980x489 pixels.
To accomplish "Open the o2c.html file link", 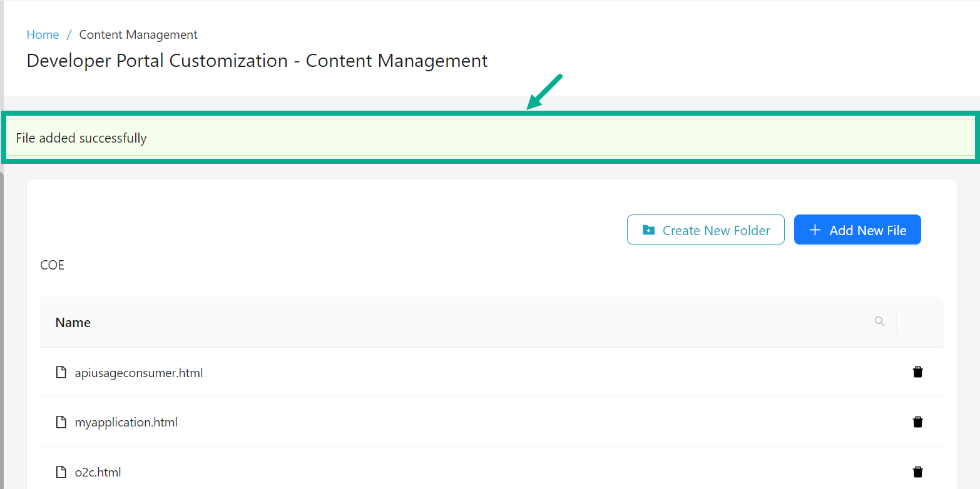I will (97, 471).
